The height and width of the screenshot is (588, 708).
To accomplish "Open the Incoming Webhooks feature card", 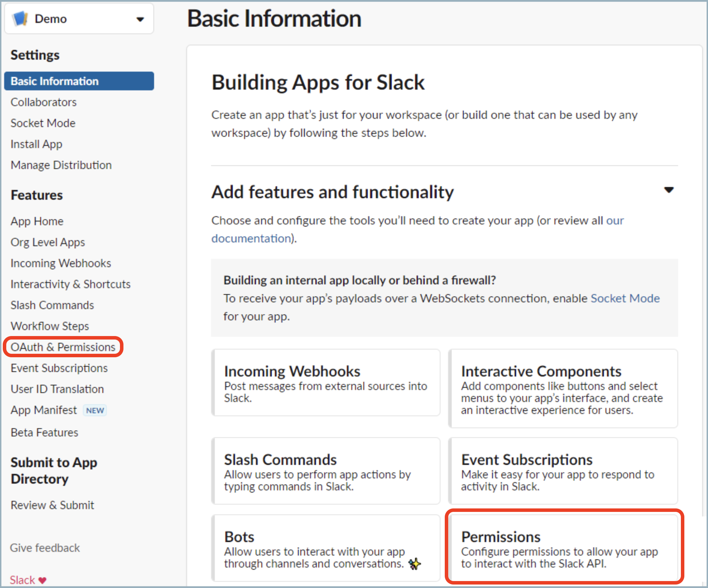I will coord(325,383).
